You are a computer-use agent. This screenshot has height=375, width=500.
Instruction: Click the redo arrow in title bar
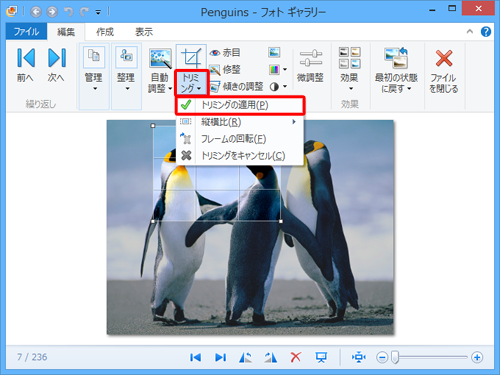(84, 12)
